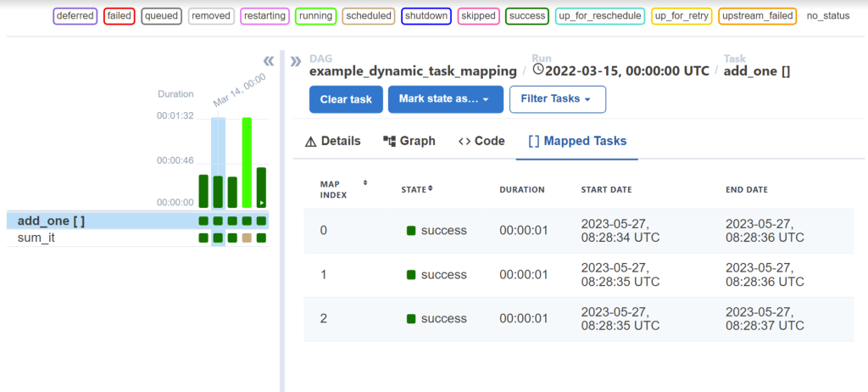
Task: Select the tall bright green run bar
Action: [247, 162]
